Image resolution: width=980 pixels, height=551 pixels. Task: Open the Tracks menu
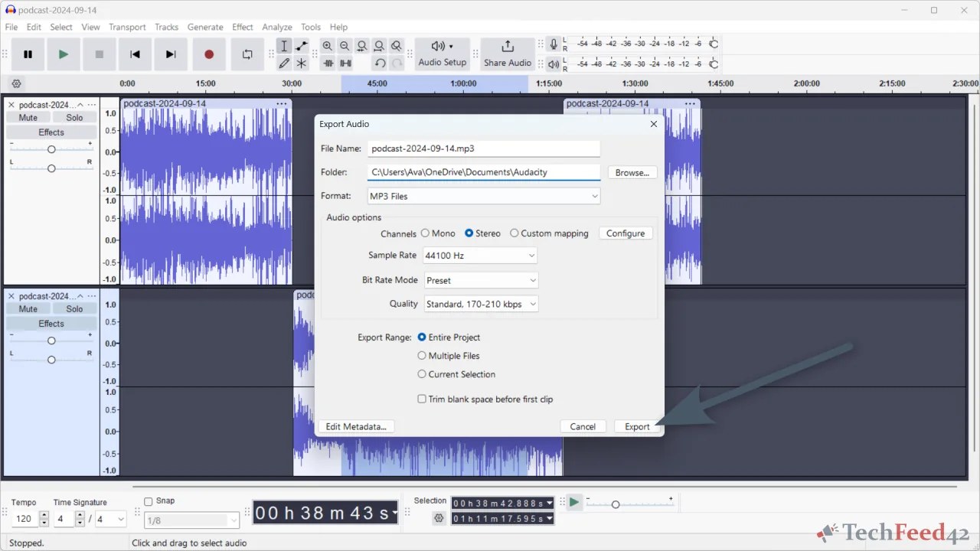pos(166,27)
